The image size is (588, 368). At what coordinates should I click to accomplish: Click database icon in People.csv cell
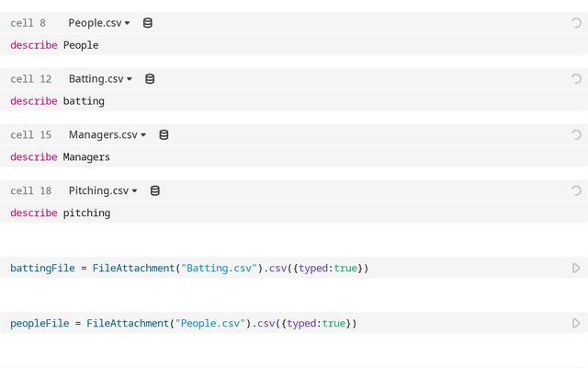point(148,23)
